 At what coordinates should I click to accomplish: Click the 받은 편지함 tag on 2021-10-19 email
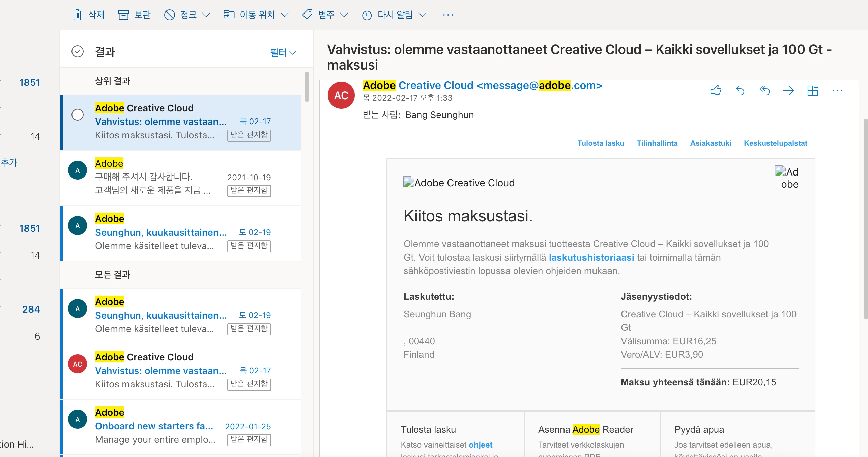coord(249,191)
